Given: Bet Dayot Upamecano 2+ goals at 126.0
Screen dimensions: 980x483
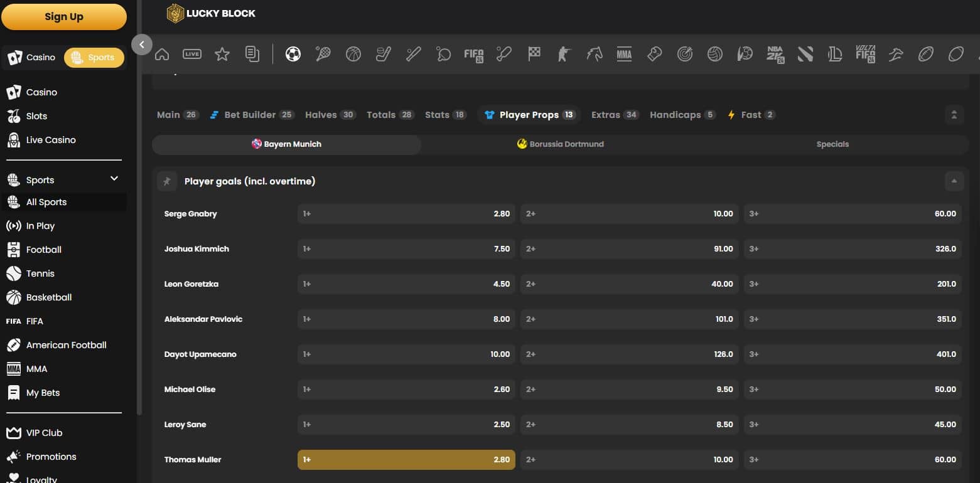Looking at the screenshot, I should point(630,354).
